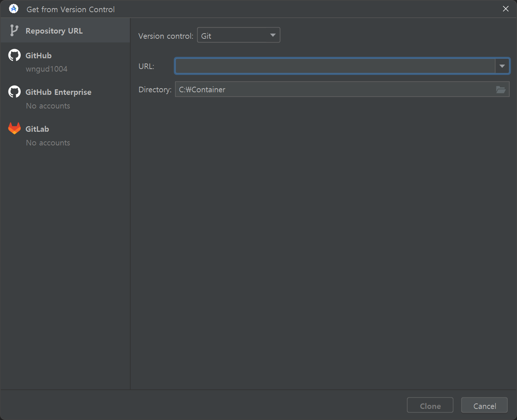Expand the URL history dropdown arrow
This screenshot has width=517, height=420.
(x=502, y=66)
